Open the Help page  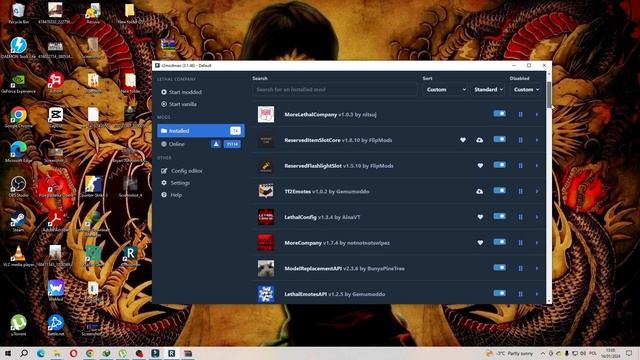tap(171, 195)
